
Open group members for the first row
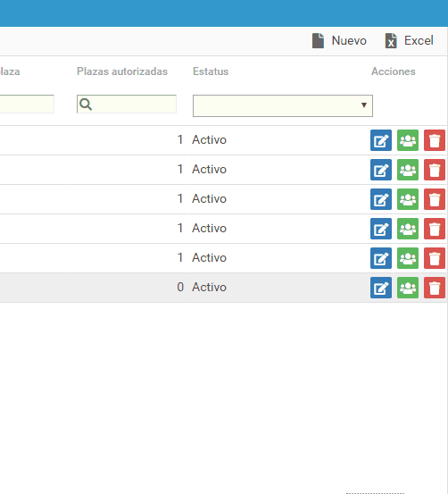pyautogui.click(x=408, y=140)
